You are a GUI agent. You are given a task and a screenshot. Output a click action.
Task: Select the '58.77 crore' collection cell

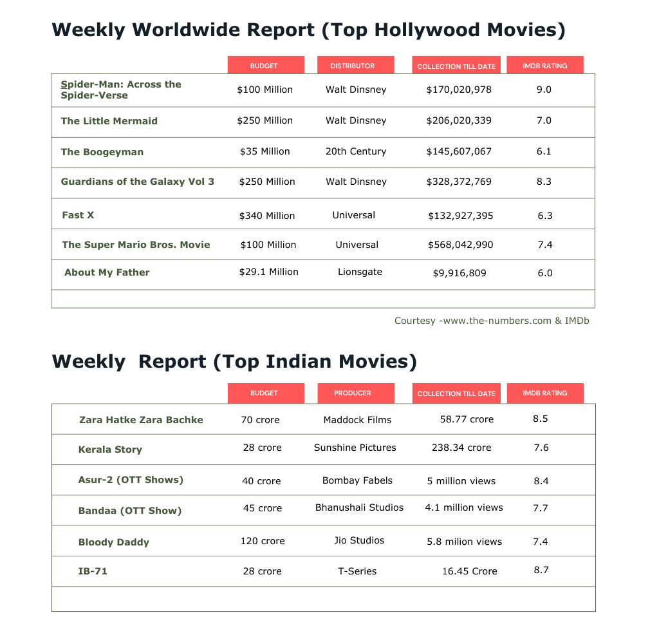[x=467, y=419]
